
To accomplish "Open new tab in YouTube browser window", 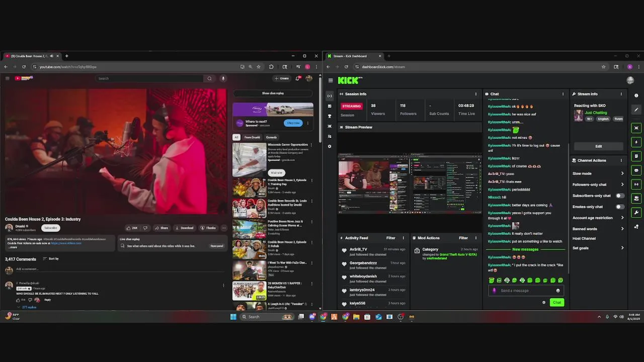I will (x=66, y=56).
